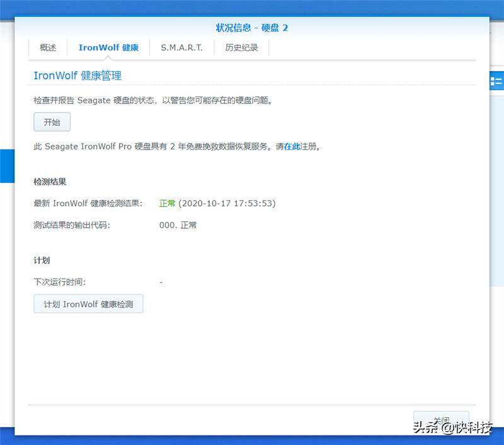Click the list view icon on the right edge
Viewport: 504px width, 445px height.
point(496,81)
